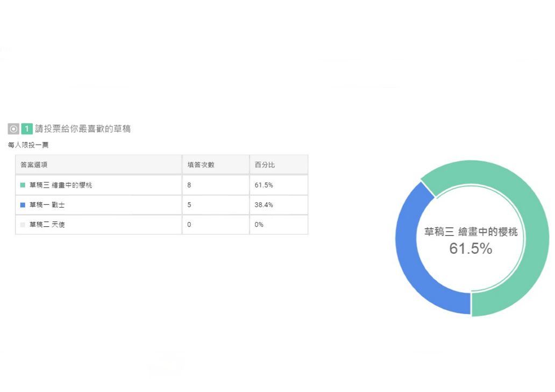The width and height of the screenshot is (555, 392).
Task: Click the blue swatch beside 草稿一 戰士
Action: click(x=23, y=205)
